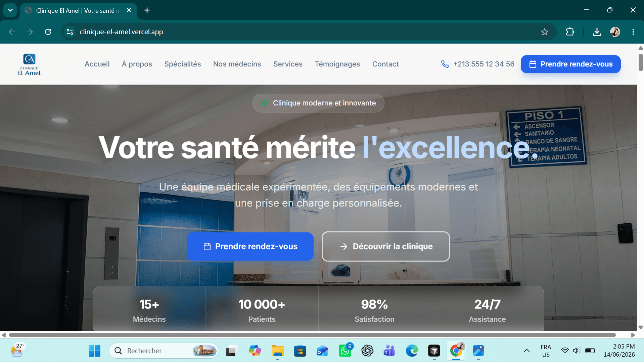Close the Clinique El Amel tab
The height and width of the screenshot is (362, 644).
pyautogui.click(x=129, y=10)
